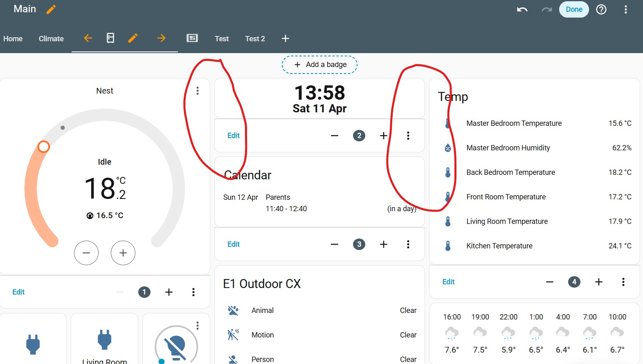Open dashboard overflow menu in top-right header
643x364 pixels.
point(626,9)
